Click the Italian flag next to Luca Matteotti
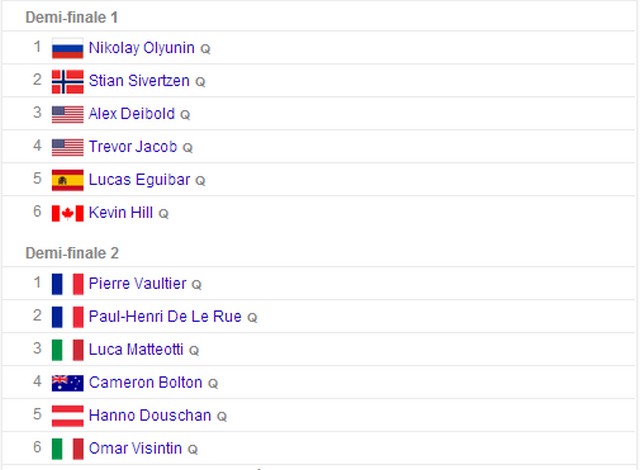 67,350
